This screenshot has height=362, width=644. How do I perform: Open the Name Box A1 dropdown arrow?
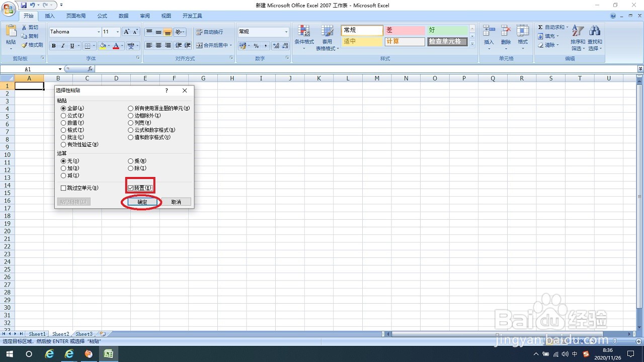coord(60,69)
